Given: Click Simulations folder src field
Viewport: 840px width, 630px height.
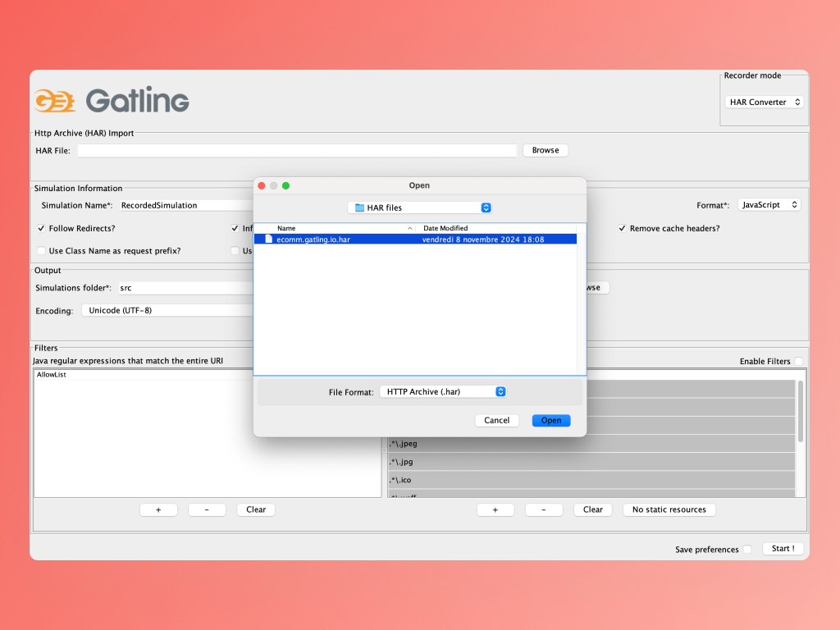Looking at the screenshot, I should click(x=185, y=288).
